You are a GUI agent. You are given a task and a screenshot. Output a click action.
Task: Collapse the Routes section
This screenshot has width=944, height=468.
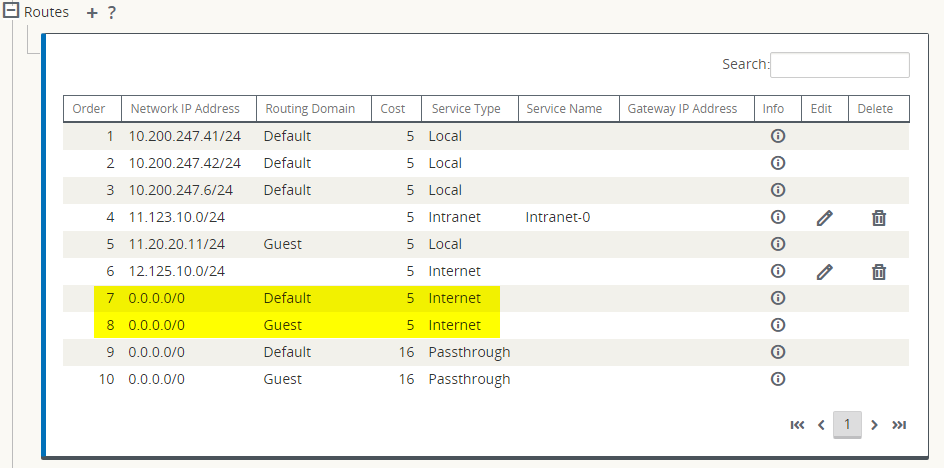tap(11, 11)
